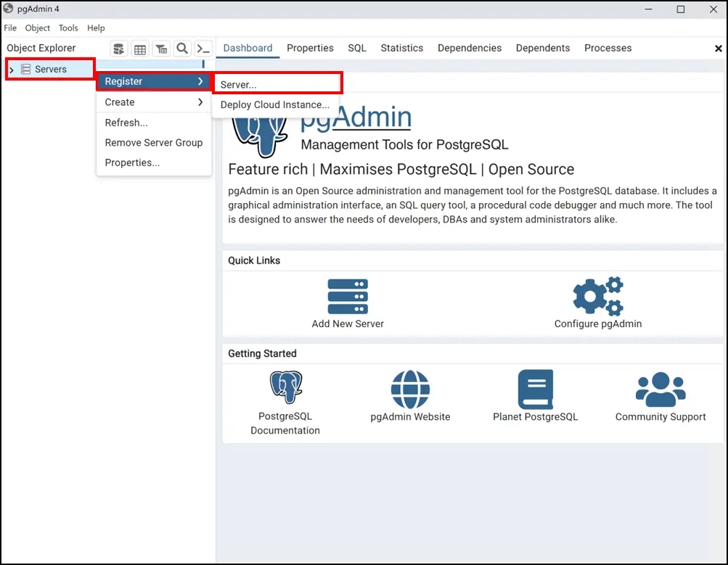Click PostgreSQL Documentation link text

click(285, 423)
